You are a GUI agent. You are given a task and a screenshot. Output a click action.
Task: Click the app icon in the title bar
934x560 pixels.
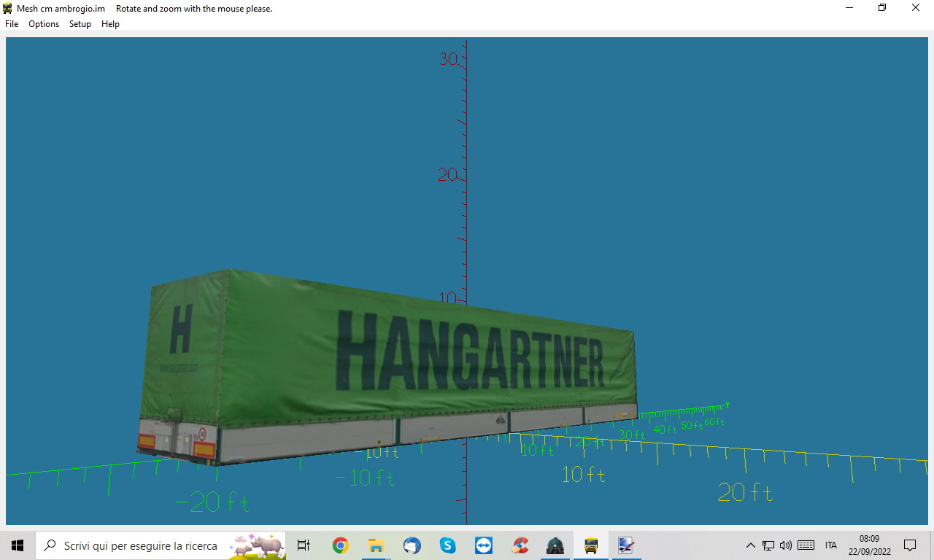[8, 8]
